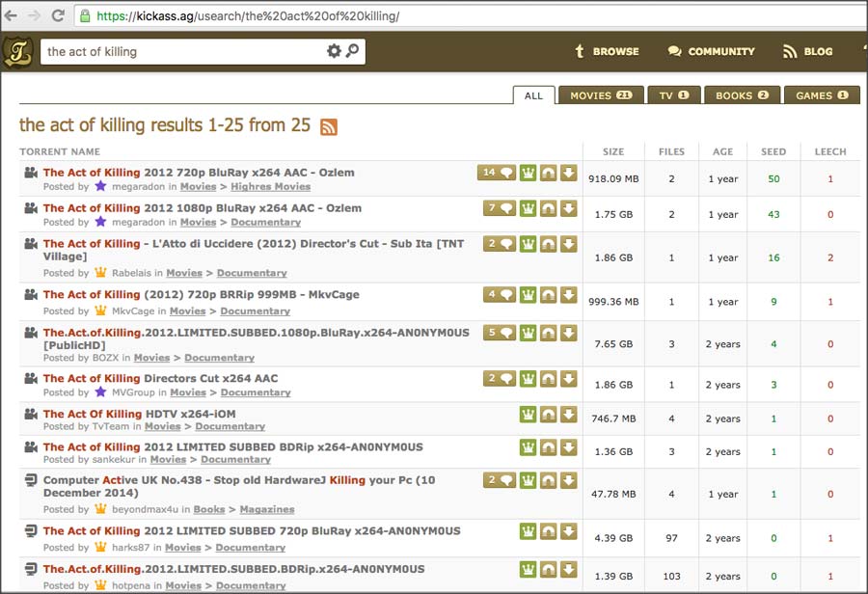
Task: Open uploader beyondmax4u profile
Action: point(145,509)
